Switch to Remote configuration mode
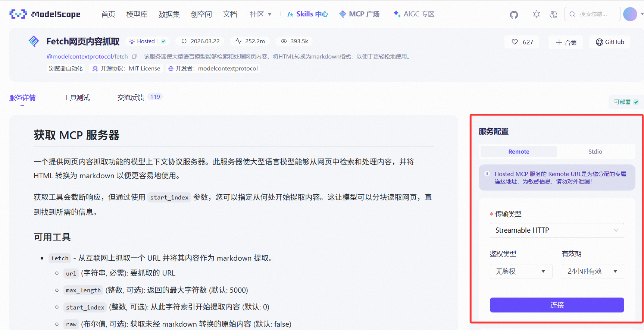 tap(518, 152)
